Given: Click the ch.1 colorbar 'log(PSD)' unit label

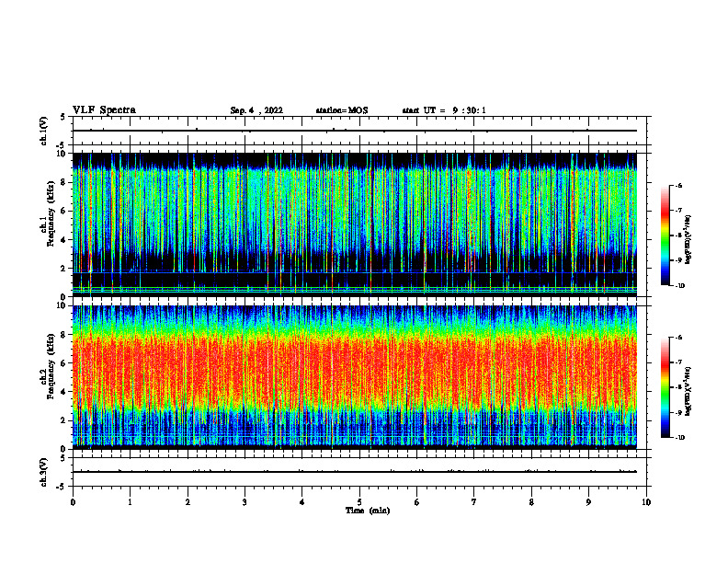Looking at the screenshot, I should [688, 239].
